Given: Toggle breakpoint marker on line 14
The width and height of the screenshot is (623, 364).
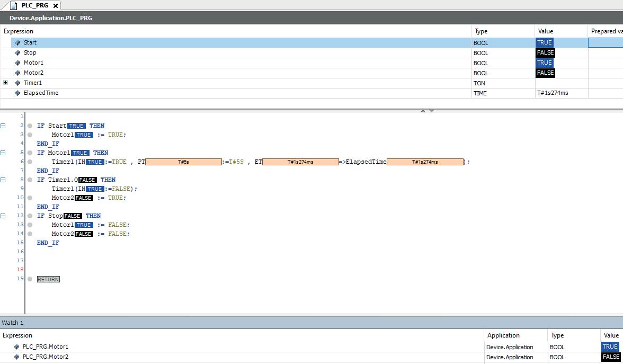Looking at the screenshot, I should click(30, 234).
